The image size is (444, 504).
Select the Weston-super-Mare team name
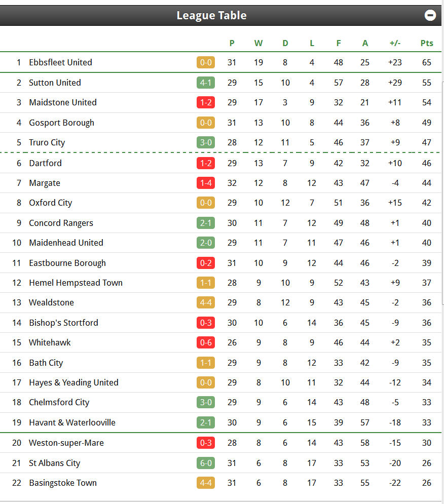(66, 443)
